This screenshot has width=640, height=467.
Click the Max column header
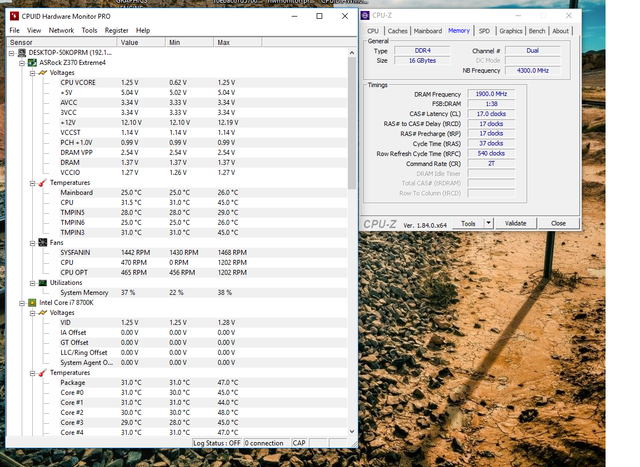[238, 42]
